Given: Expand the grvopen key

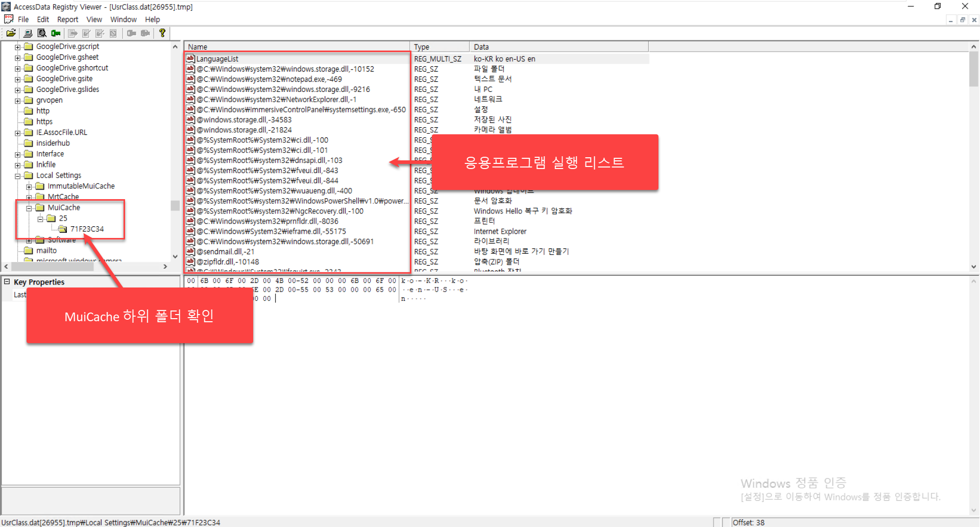Looking at the screenshot, I should click(18, 101).
